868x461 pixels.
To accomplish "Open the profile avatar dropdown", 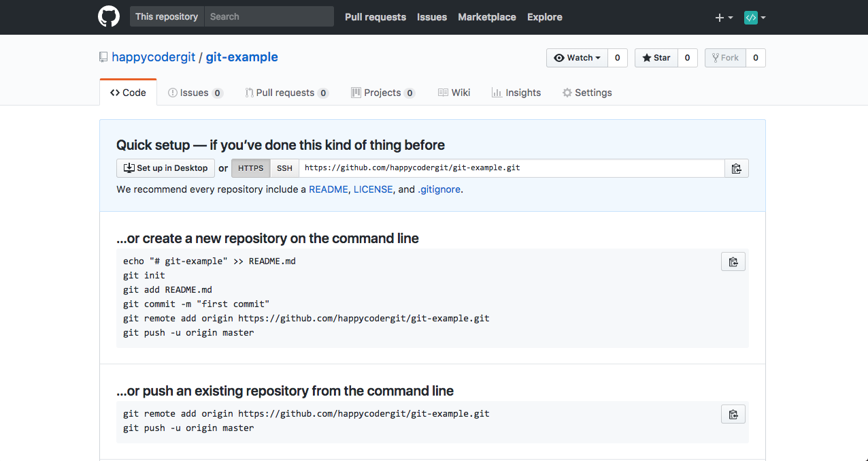I will [751, 17].
